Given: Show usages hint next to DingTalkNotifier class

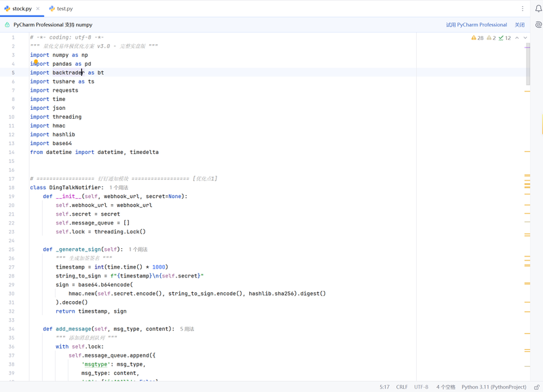Looking at the screenshot, I should 119,188.
